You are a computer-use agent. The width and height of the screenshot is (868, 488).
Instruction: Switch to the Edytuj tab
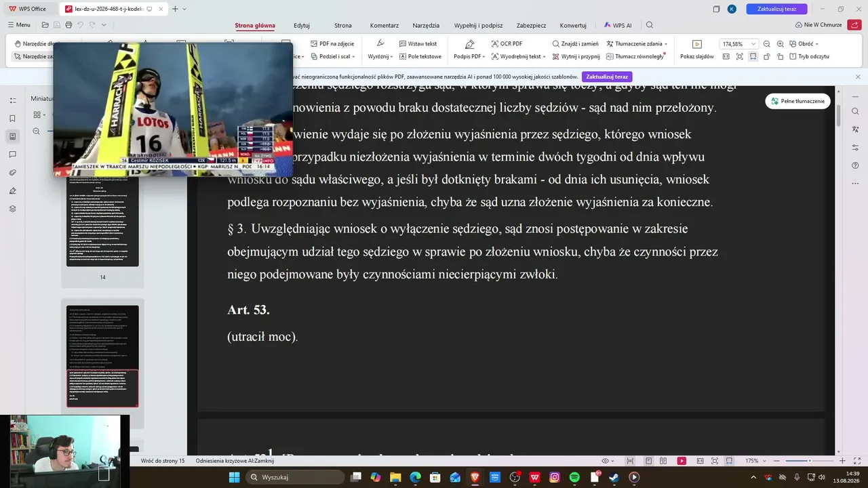click(302, 25)
